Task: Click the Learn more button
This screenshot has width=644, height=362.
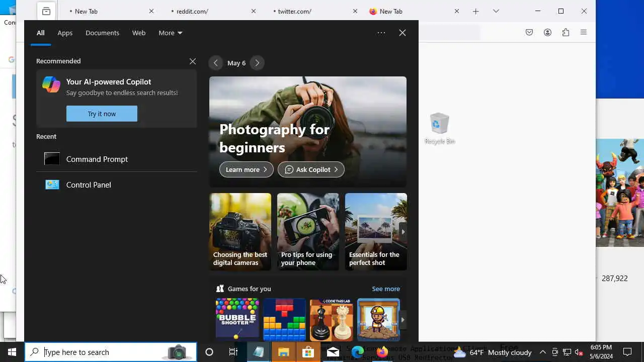Action: pyautogui.click(x=247, y=169)
